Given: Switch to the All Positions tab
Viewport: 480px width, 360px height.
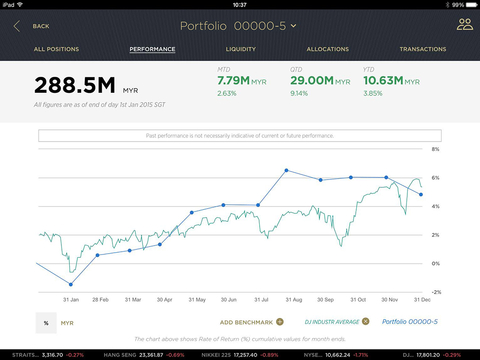Looking at the screenshot, I should click(x=56, y=49).
